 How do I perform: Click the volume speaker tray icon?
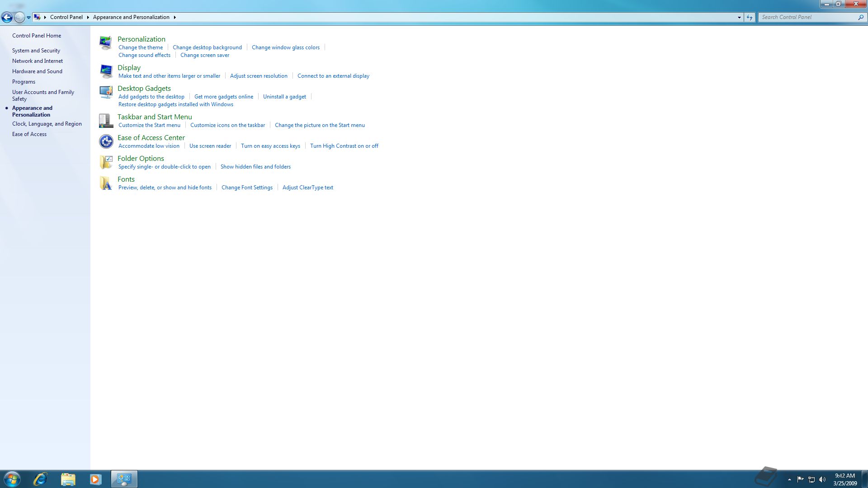[822, 479]
